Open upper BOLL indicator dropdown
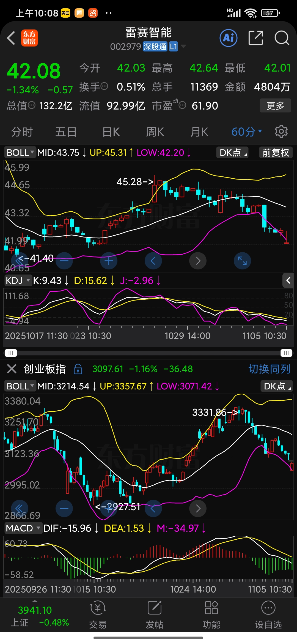This screenshot has width=297, height=644. click(20, 152)
